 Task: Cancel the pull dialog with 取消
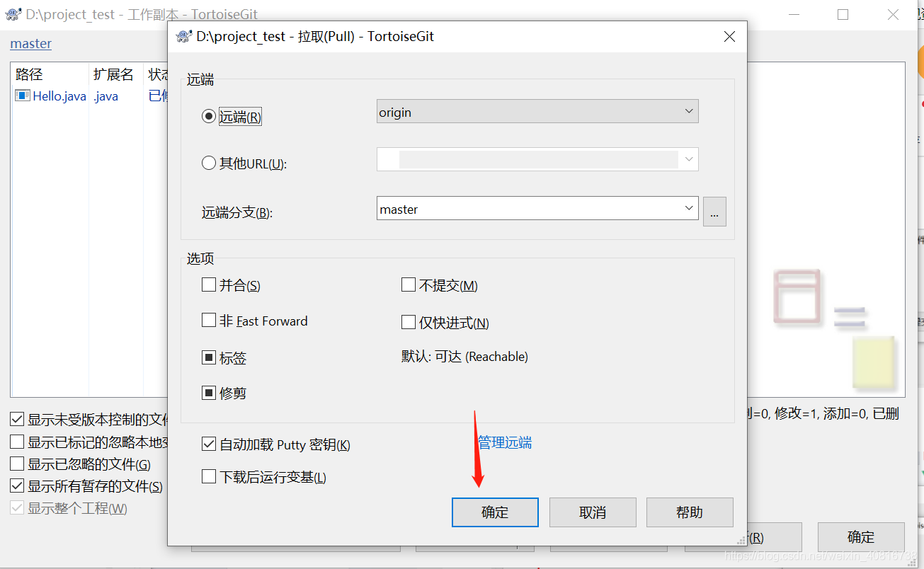tap(593, 512)
